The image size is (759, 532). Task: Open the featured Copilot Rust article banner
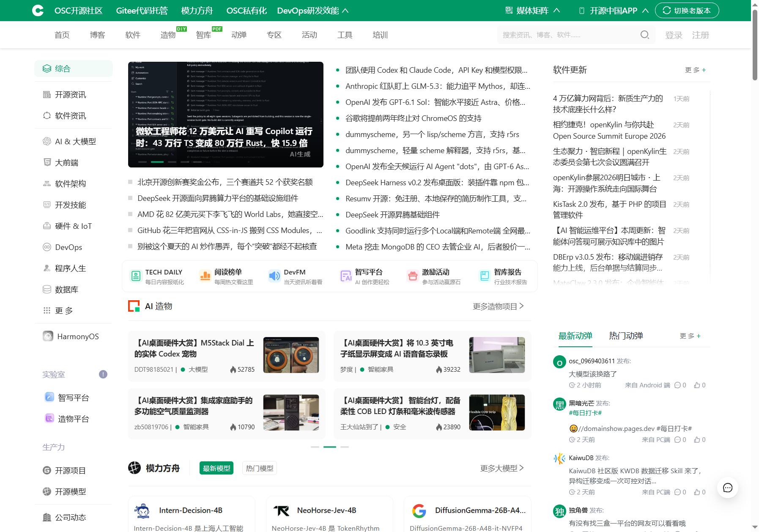226,115
